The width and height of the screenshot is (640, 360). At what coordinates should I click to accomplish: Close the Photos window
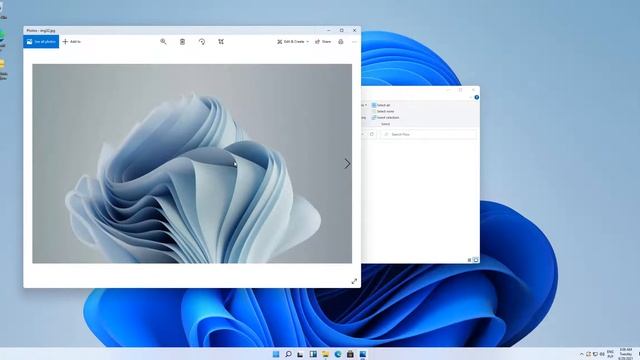tap(354, 30)
